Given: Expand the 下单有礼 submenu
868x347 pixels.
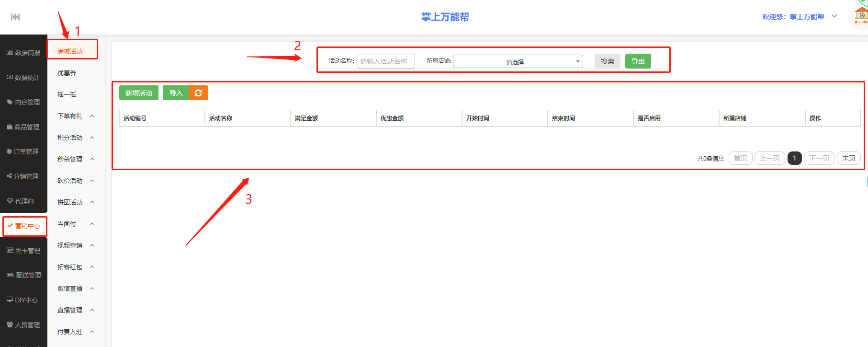Looking at the screenshot, I should click(92, 116).
